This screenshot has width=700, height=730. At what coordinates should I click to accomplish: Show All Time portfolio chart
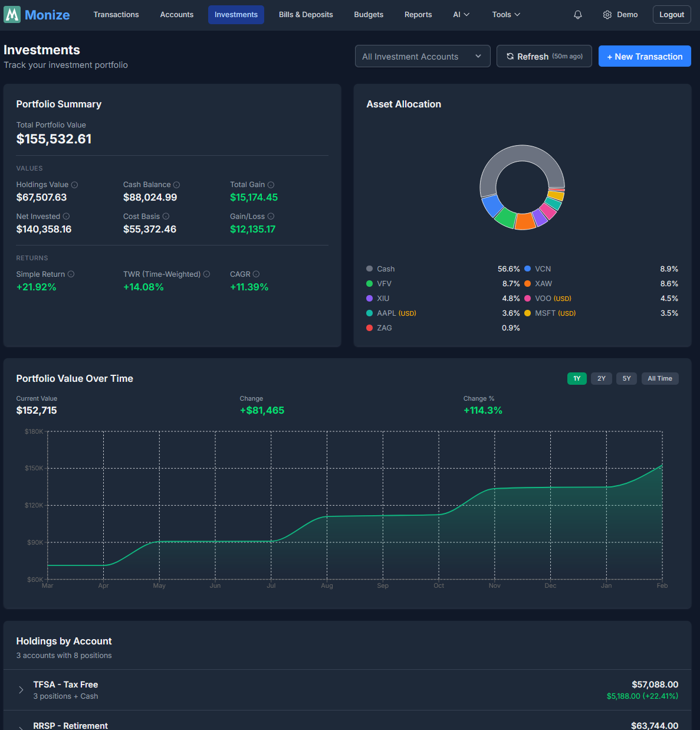[x=660, y=378]
